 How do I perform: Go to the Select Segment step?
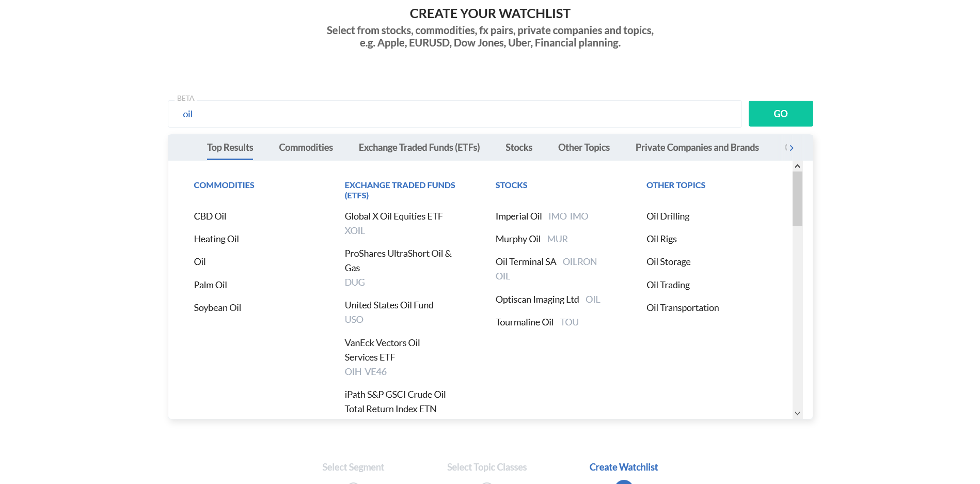click(x=353, y=467)
